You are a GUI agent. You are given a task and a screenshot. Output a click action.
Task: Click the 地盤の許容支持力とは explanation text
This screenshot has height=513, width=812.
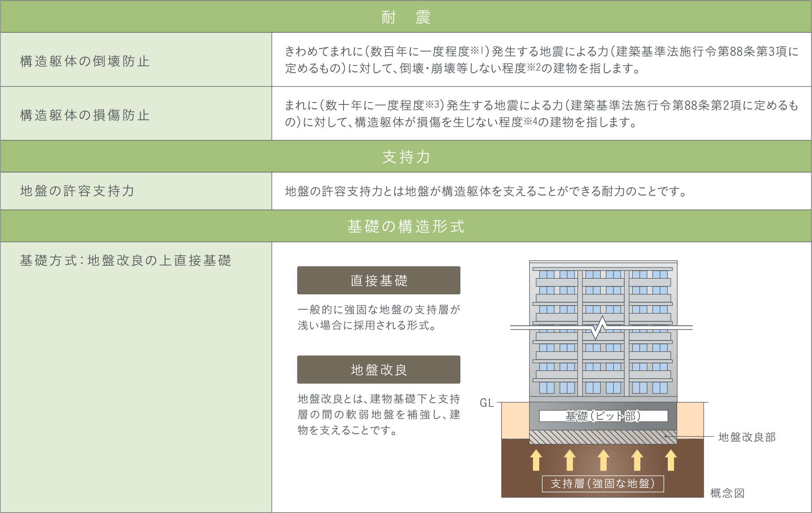click(486, 191)
